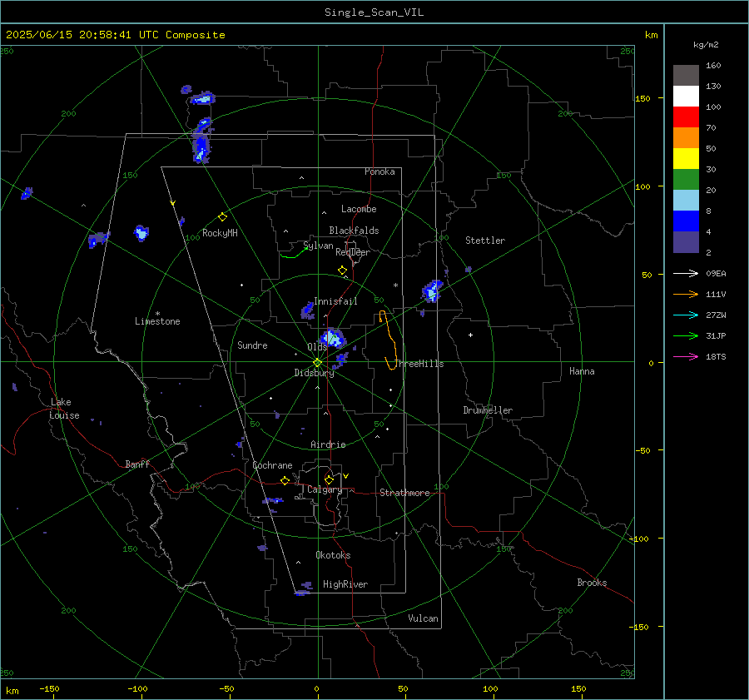Screen dimensions: 749x700
Task: Click the storm cell southwest of Stettler
Action: point(432,291)
